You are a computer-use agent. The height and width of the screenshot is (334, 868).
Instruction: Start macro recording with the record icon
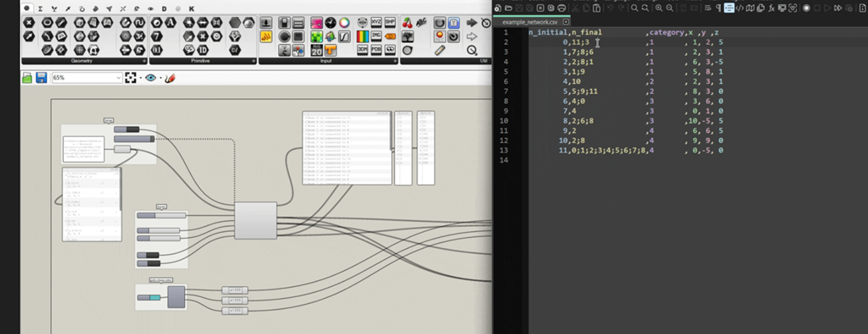[806, 8]
